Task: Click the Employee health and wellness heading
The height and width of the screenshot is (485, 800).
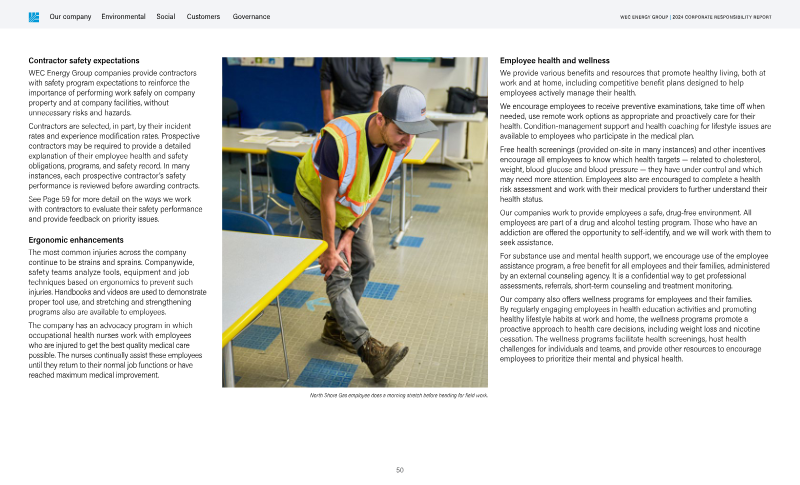Action: click(x=553, y=61)
